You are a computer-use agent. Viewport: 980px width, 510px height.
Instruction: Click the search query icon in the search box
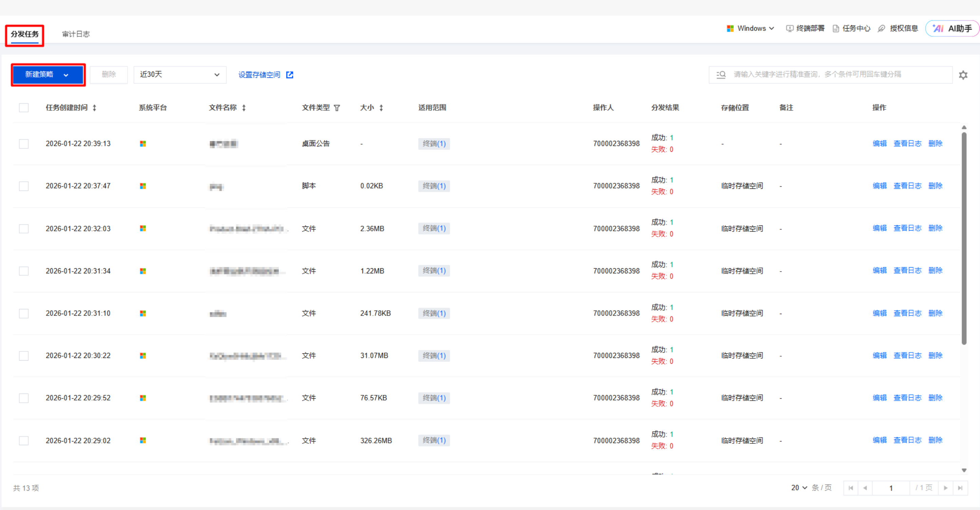click(721, 75)
